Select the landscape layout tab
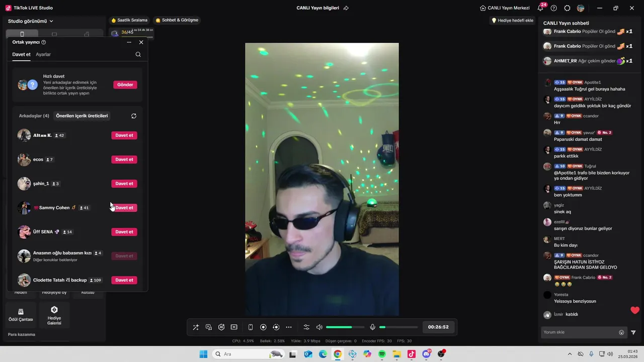This screenshot has width=644, height=362. (x=54, y=34)
